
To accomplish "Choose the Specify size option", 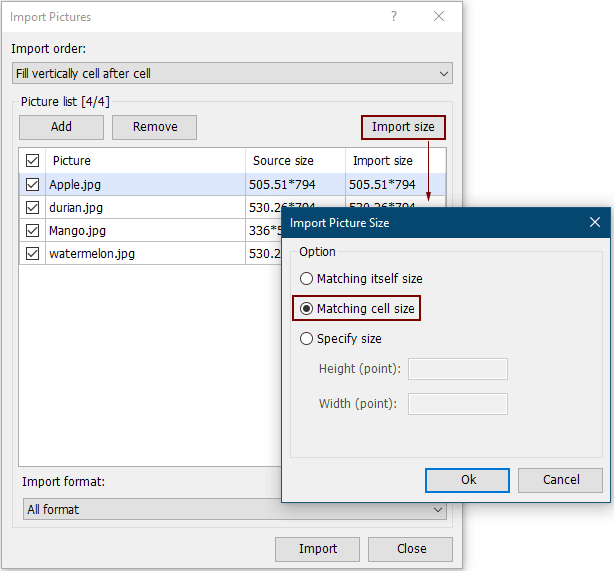I will (x=307, y=339).
